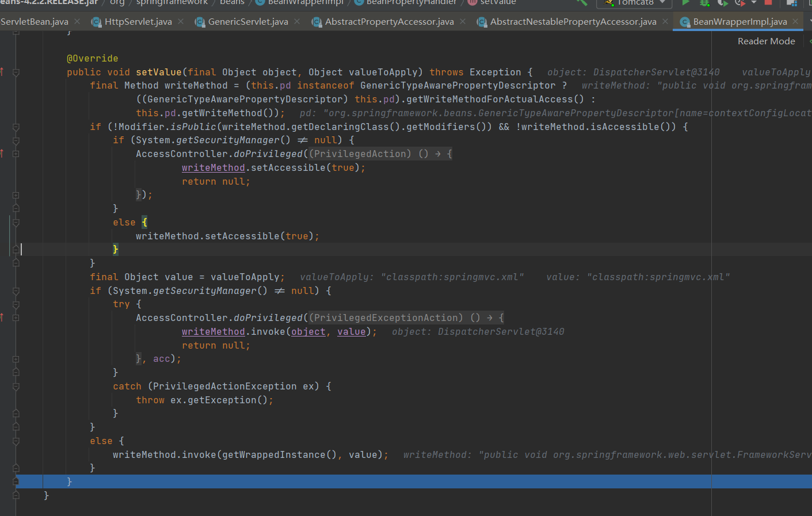
Task: Click the gutter arrow beside the PrivilegedAction line
Action: coord(2,154)
